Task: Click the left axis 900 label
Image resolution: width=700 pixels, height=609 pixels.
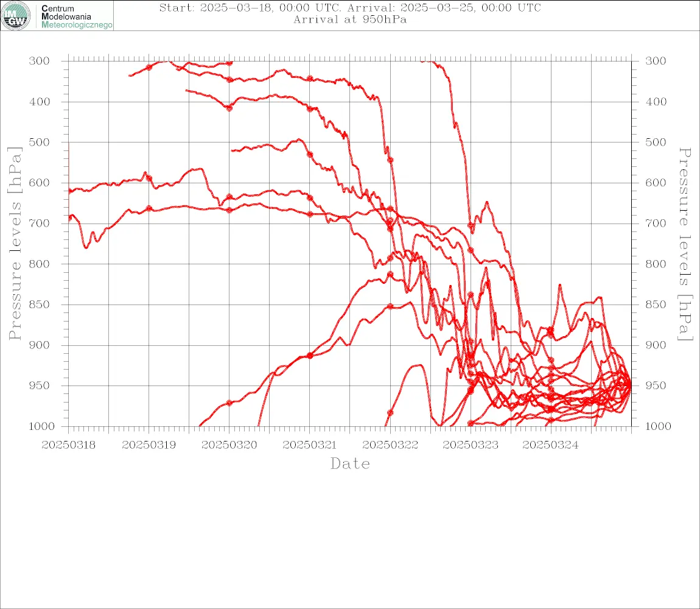Action: [x=40, y=345]
